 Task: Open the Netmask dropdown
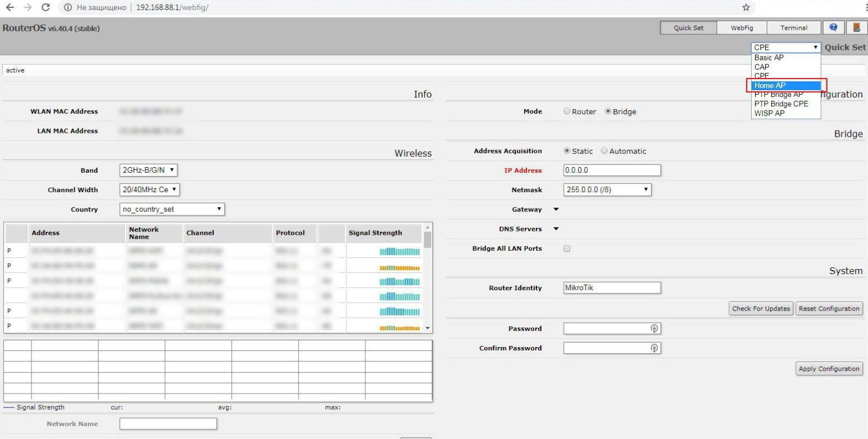coord(607,189)
